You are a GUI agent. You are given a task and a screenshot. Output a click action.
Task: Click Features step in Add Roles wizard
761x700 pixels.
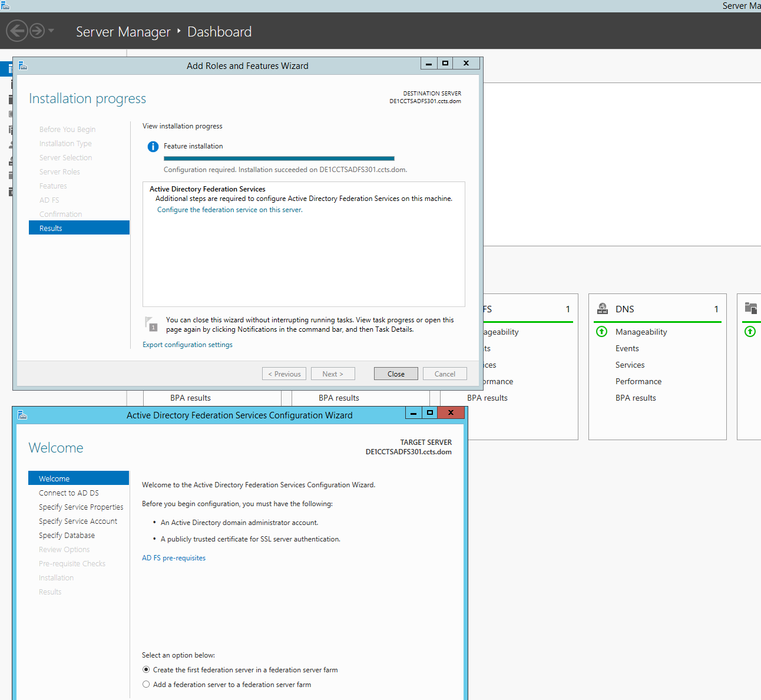53,186
